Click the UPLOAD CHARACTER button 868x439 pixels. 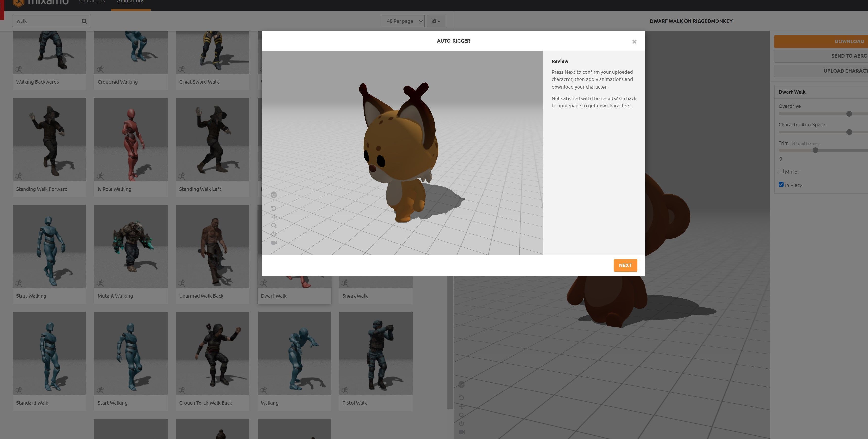point(821,71)
